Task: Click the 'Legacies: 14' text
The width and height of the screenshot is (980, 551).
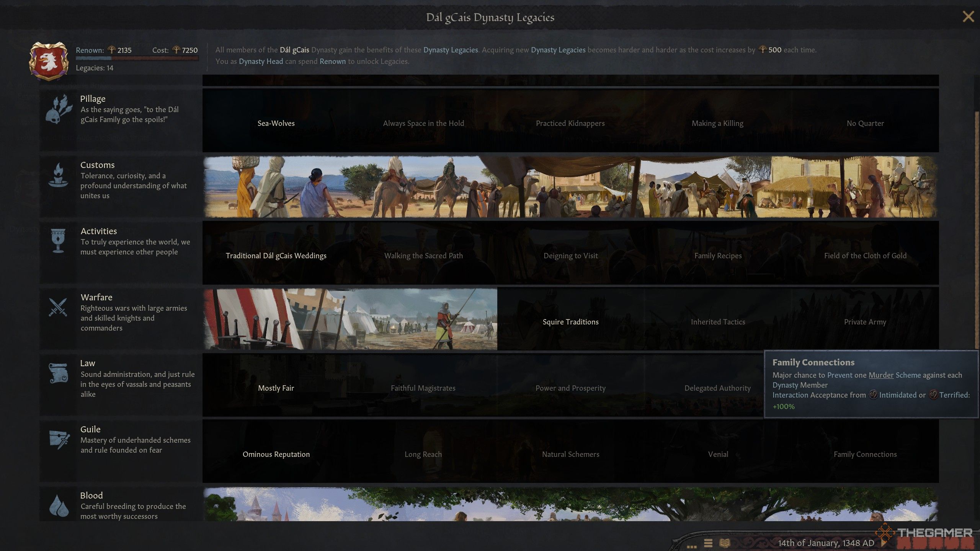Action: coord(95,68)
